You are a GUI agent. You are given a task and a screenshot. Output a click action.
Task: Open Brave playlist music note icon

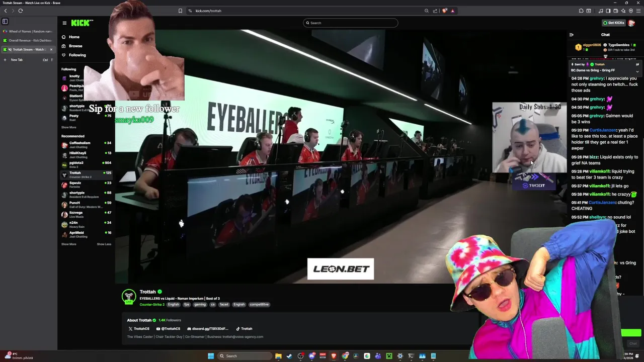(601, 11)
